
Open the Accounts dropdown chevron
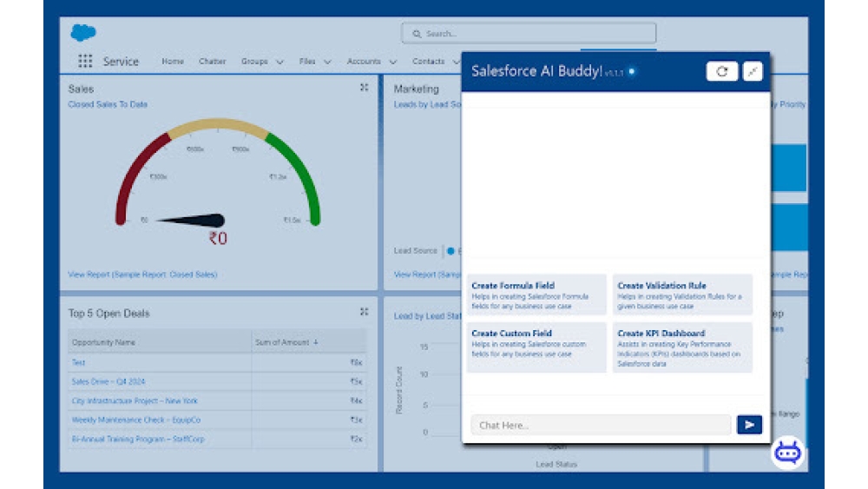(x=393, y=62)
